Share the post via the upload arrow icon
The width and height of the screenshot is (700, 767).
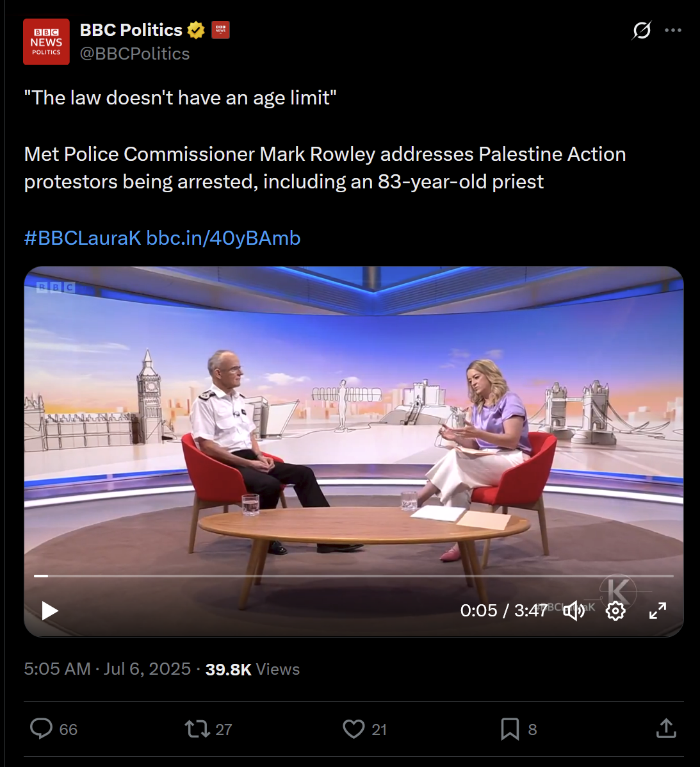coord(666,729)
